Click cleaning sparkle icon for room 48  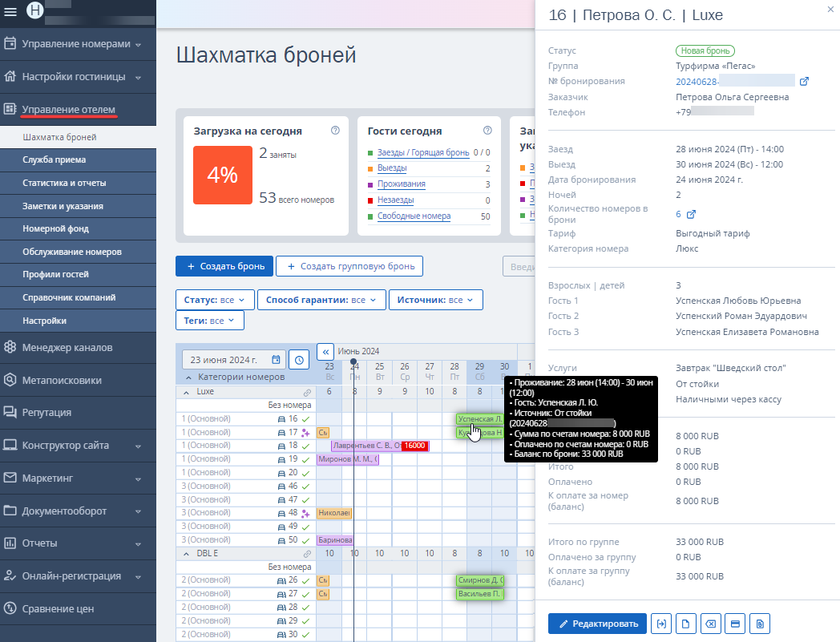point(305,514)
